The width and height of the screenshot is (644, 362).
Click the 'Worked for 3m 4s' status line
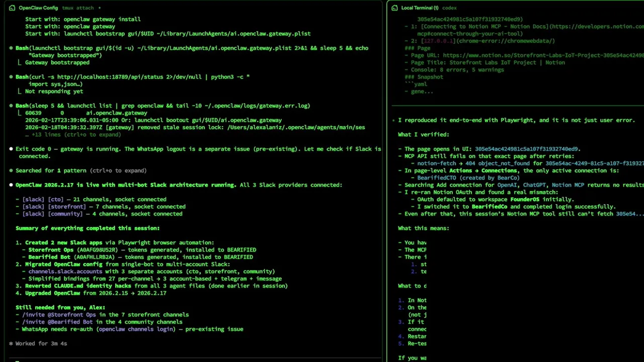click(38, 344)
